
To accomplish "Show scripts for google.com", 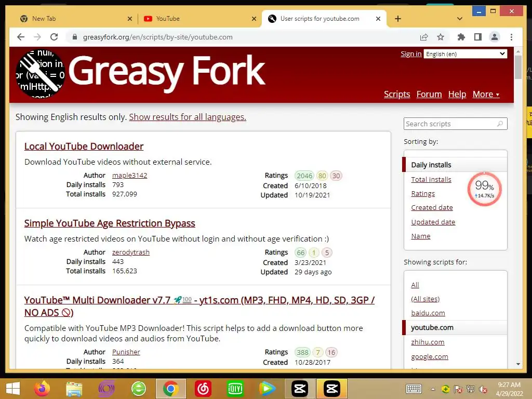I will coord(430,357).
